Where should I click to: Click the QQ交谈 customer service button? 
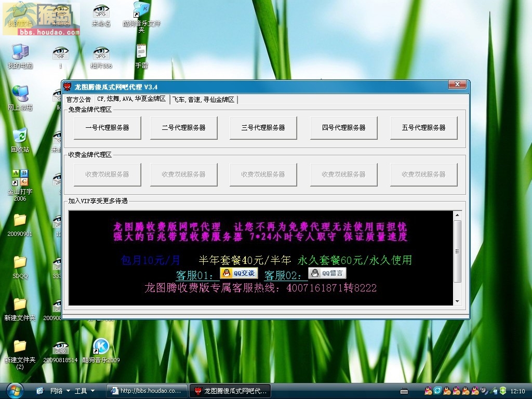239,273
